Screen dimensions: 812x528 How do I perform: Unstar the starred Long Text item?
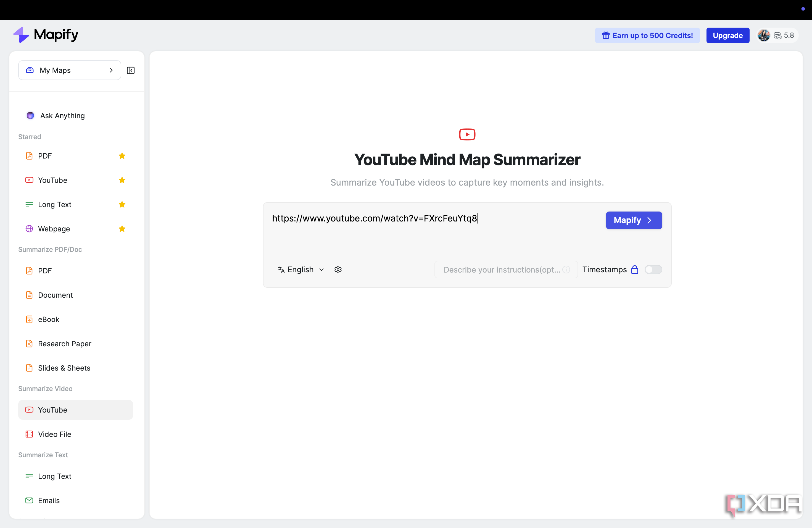click(122, 204)
